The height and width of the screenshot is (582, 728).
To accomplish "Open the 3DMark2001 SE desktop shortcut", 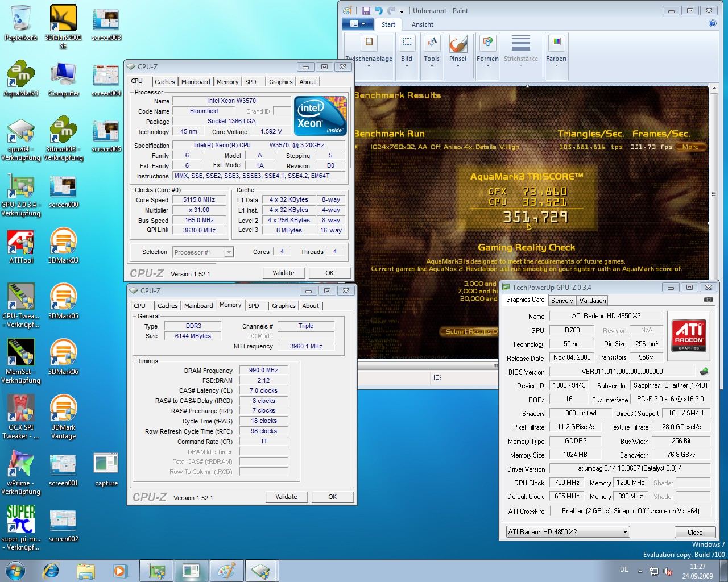I will coord(63,27).
